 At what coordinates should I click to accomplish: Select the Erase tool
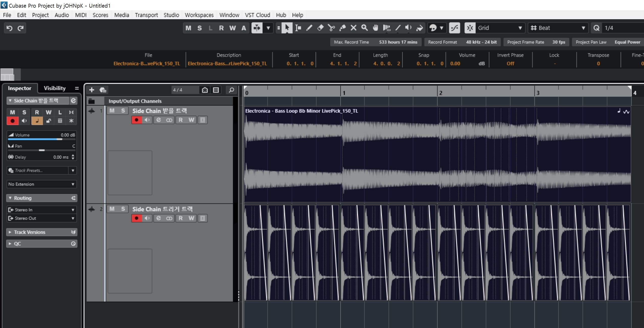click(320, 28)
